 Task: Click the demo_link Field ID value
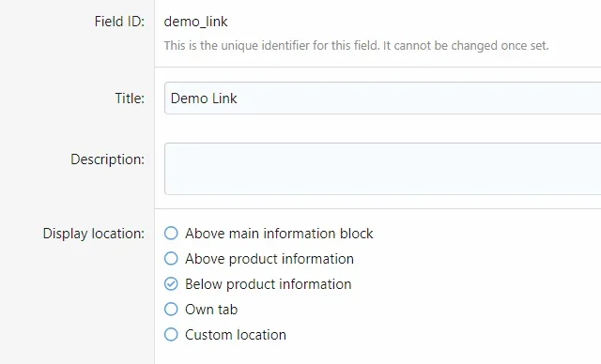point(195,22)
